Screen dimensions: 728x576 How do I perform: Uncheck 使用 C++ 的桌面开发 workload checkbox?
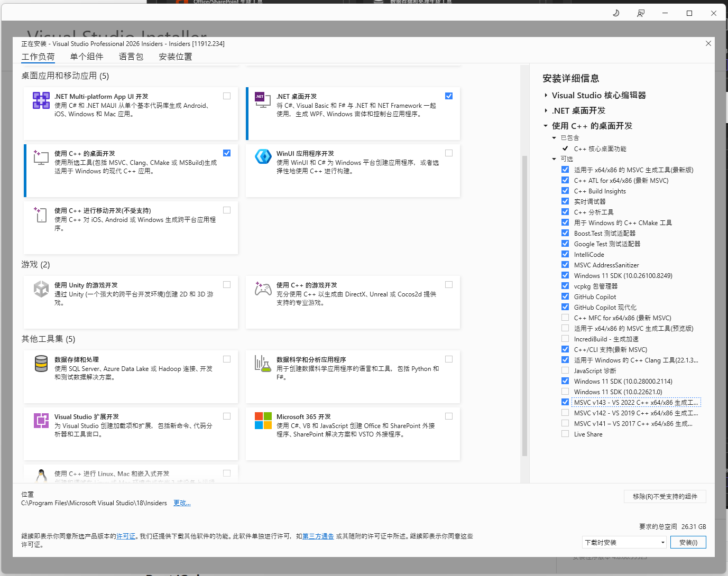227,153
